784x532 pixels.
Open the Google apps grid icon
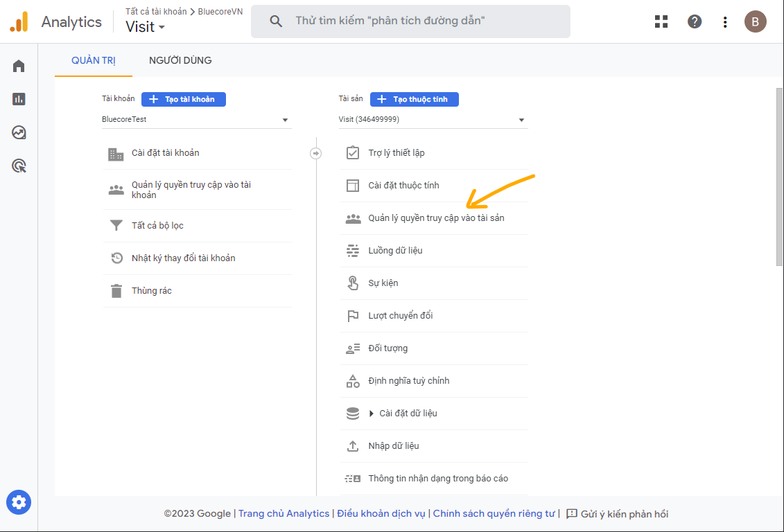pos(661,21)
